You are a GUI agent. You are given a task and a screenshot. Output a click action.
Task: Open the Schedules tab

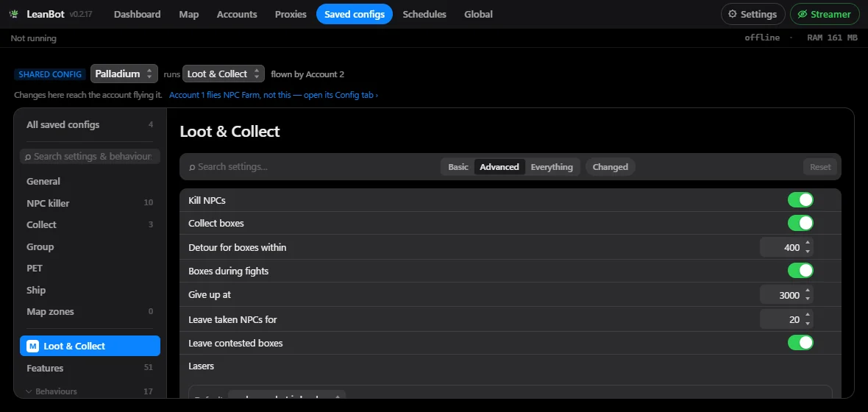[424, 15]
